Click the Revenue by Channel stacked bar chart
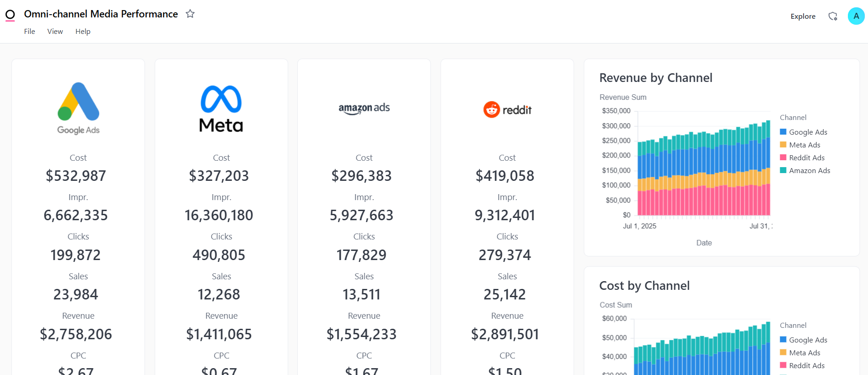 click(x=704, y=168)
